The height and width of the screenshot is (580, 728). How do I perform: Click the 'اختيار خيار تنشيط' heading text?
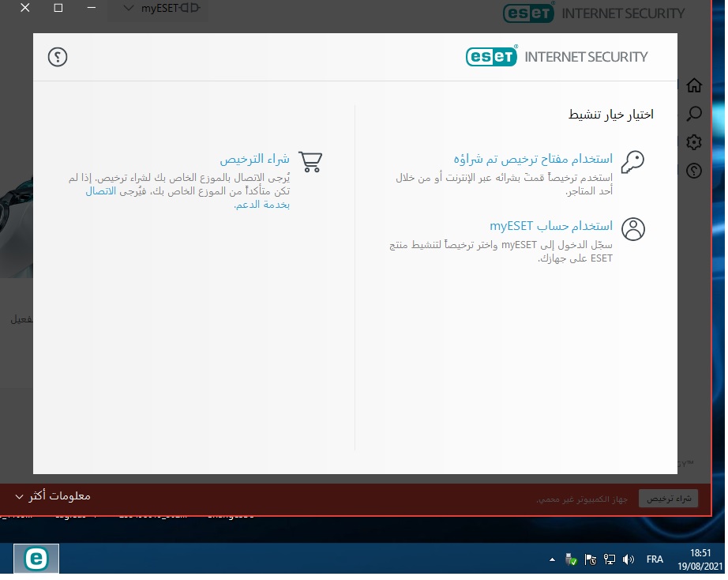[x=611, y=115]
